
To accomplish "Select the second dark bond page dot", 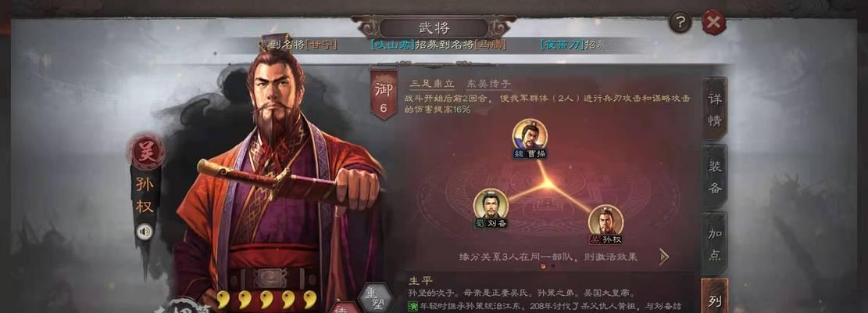I will point(553,266).
